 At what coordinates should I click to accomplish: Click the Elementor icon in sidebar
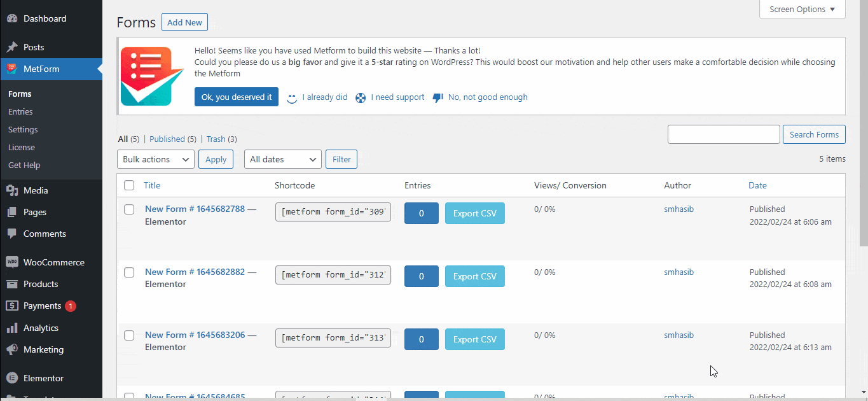[11, 378]
